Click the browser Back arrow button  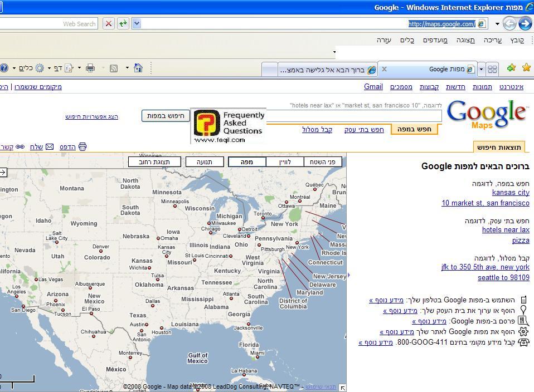(525, 23)
